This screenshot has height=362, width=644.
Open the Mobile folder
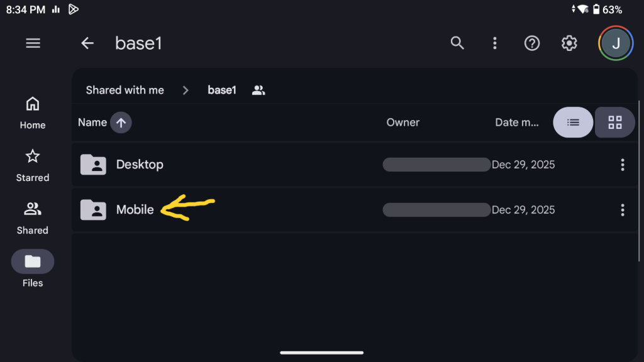tap(135, 210)
